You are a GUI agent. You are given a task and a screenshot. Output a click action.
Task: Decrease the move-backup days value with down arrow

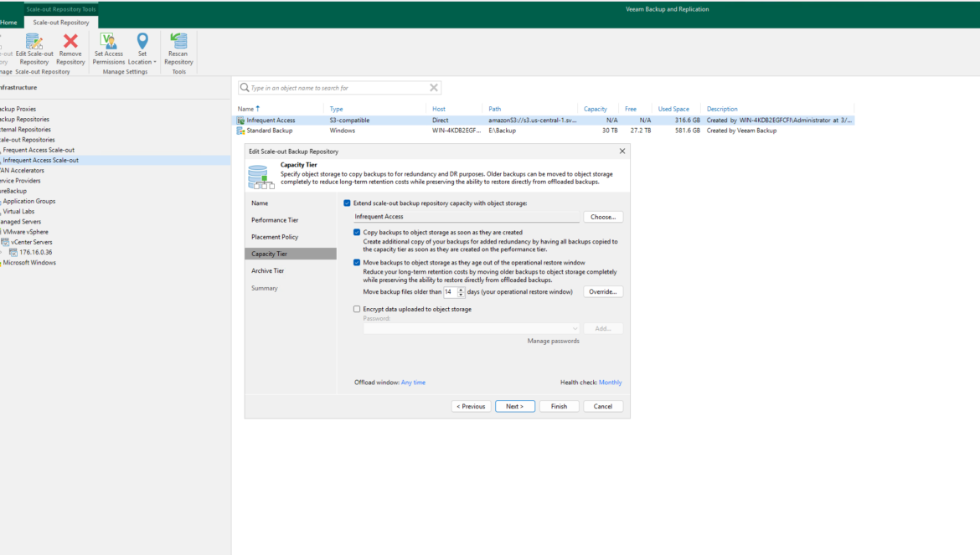pyautogui.click(x=461, y=294)
